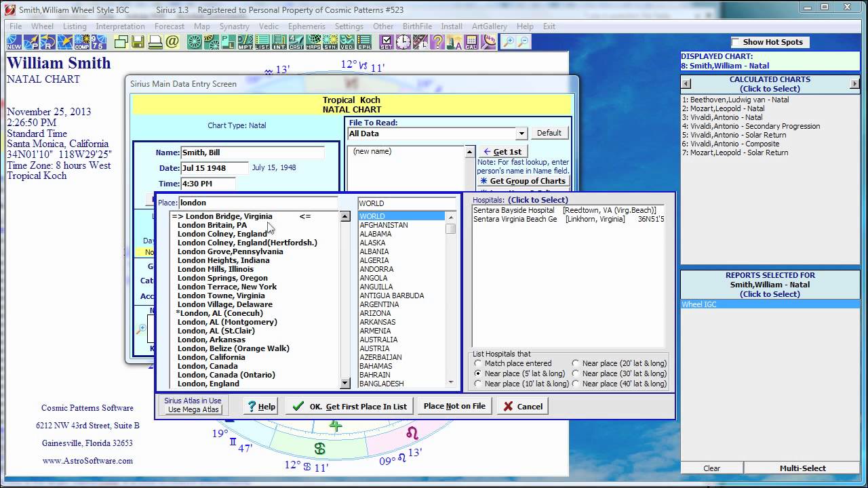This screenshot has width=868, height=488.
Task: Click the CAL calendar toolbar icon
Action: click(x=471, y=42)
